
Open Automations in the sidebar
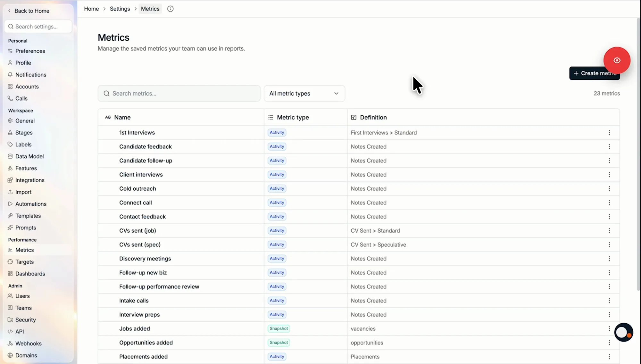click(31, 204)
